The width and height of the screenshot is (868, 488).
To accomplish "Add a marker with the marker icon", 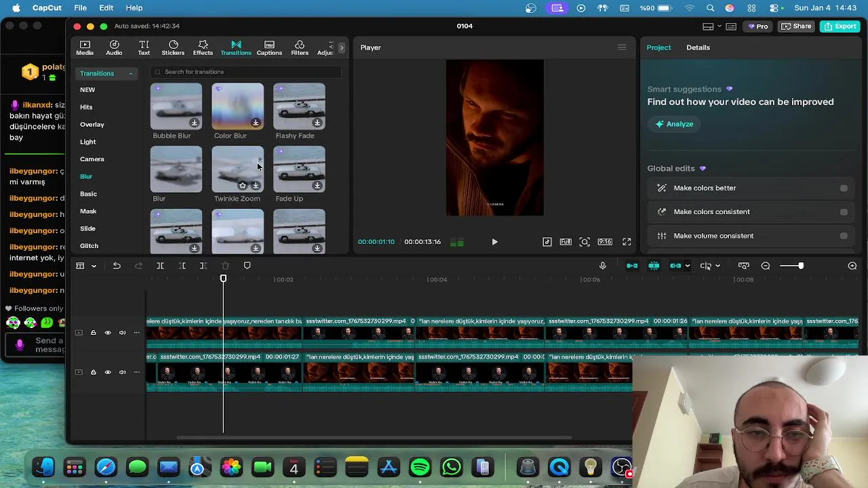I will coord(247,266).
